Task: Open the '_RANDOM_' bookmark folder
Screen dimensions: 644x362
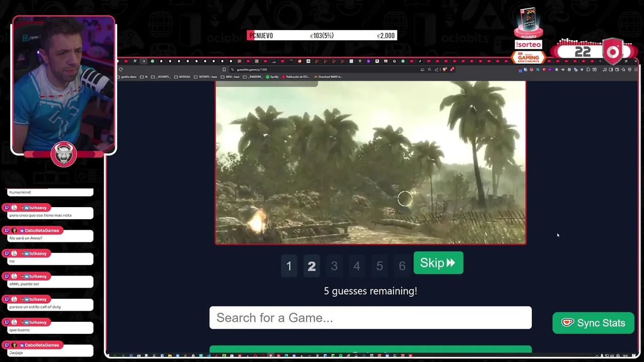Action: click(x=253, y=77)
